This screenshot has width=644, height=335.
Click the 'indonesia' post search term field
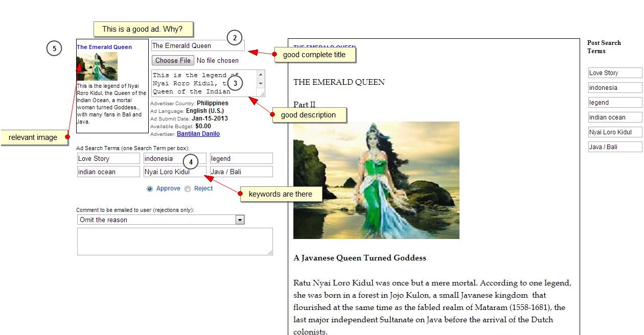(x=614, y=88)
